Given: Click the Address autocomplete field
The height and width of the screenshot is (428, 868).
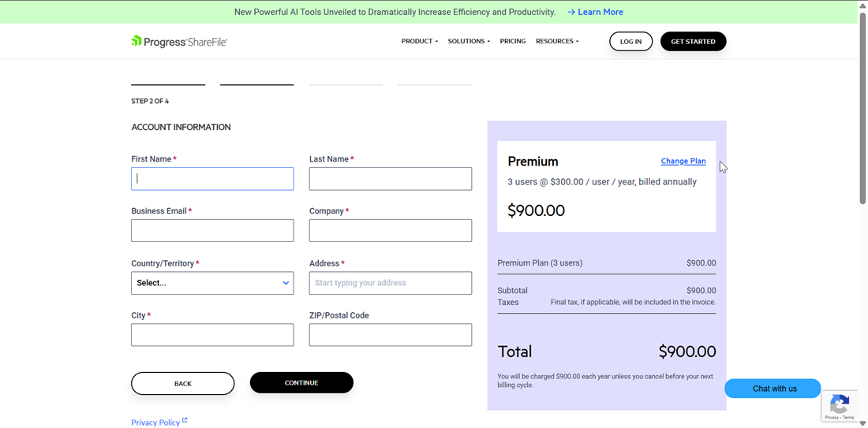Looking at the screenshot, I should click(391, 283).
